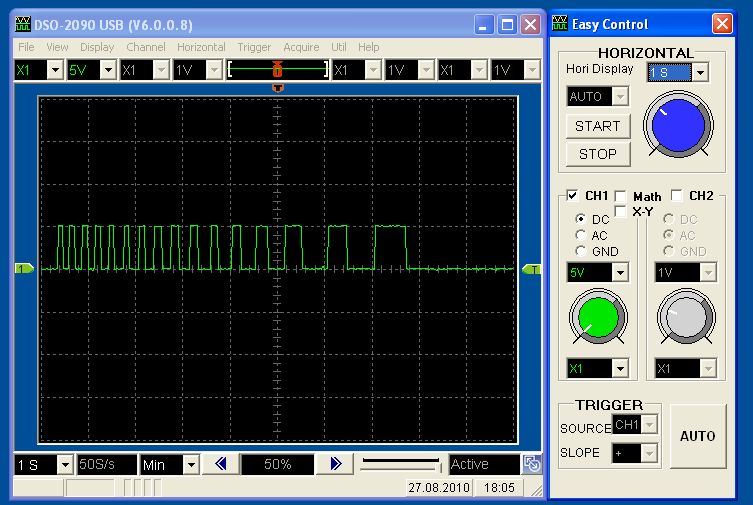Viewport: 753px width, 505px height.
Task: Click the gray CH2 voltage knob
Action: point(685,318)
